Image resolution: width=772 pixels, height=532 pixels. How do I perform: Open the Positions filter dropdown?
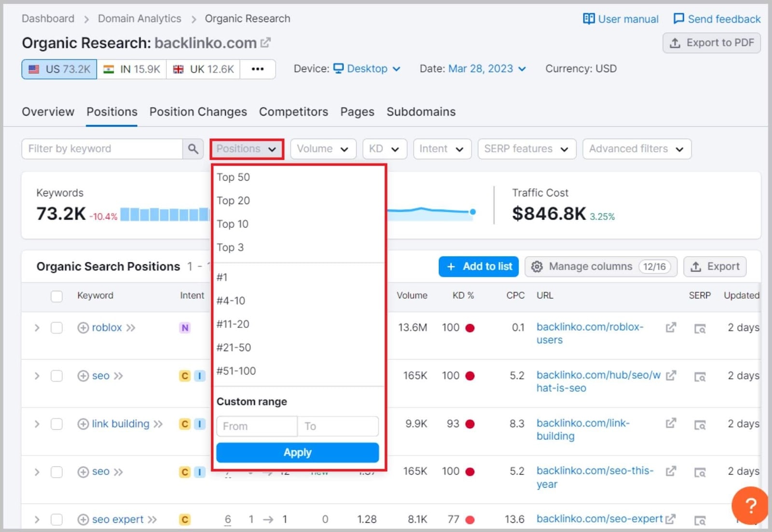247,149
